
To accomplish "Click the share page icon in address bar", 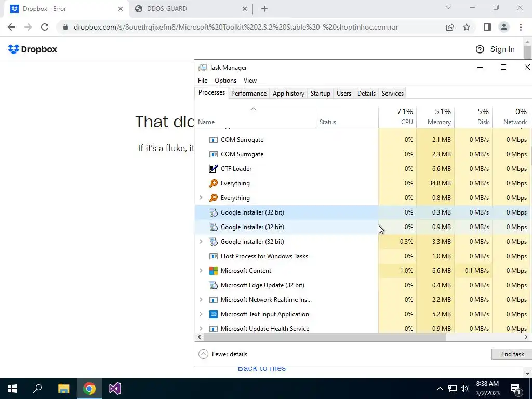I will (x=450, y=27).
